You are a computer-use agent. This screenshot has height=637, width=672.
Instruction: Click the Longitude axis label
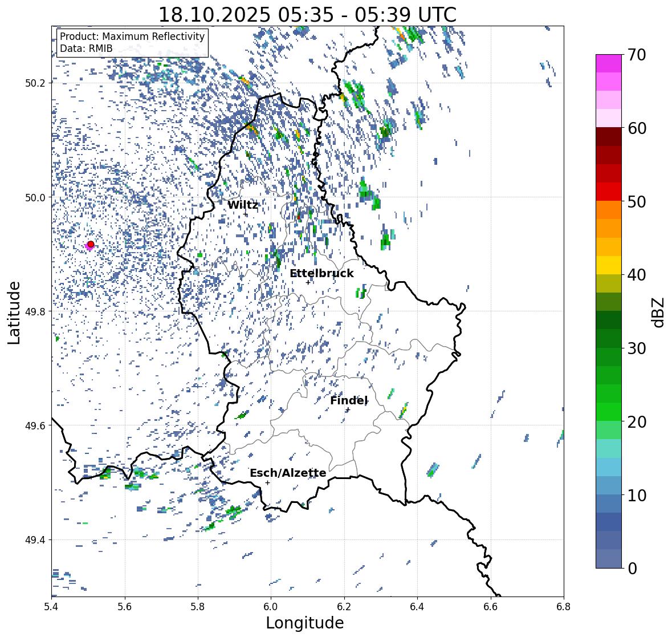tap(305, 623)
